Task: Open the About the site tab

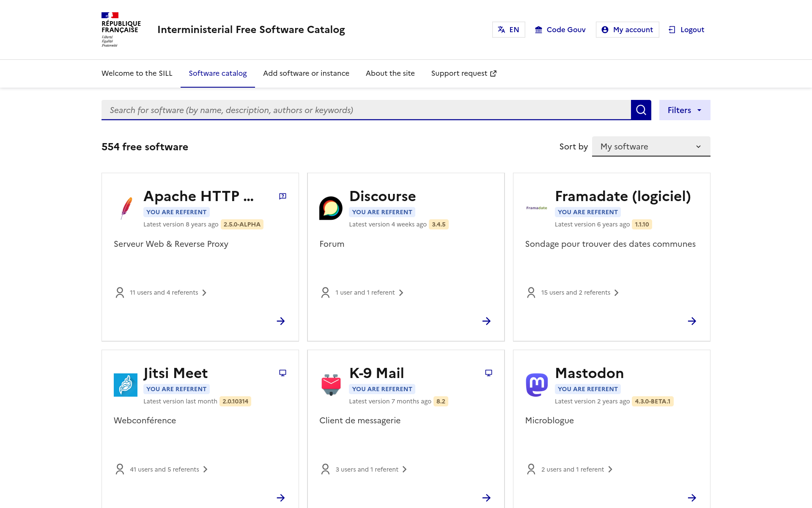Action: [x=390, y=73]
